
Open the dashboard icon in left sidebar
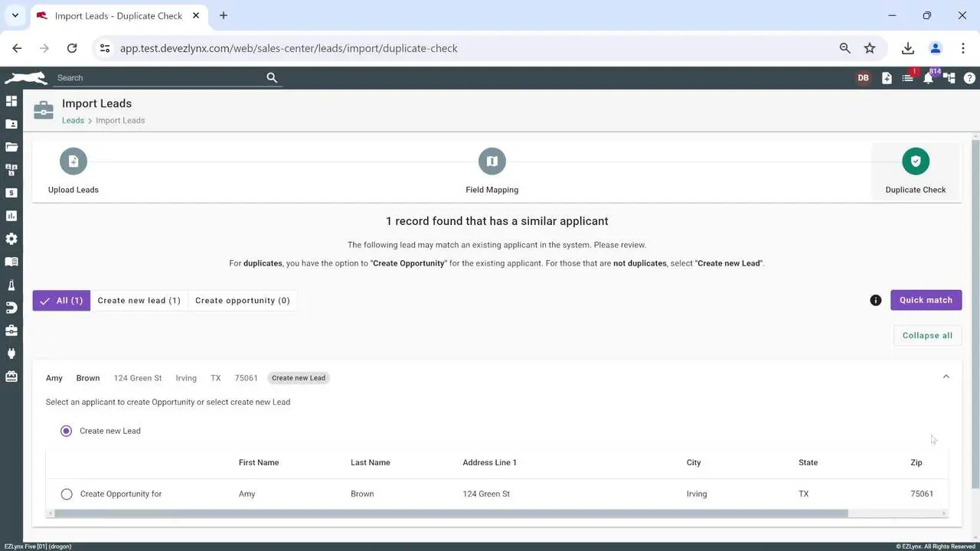coord(11,101)
